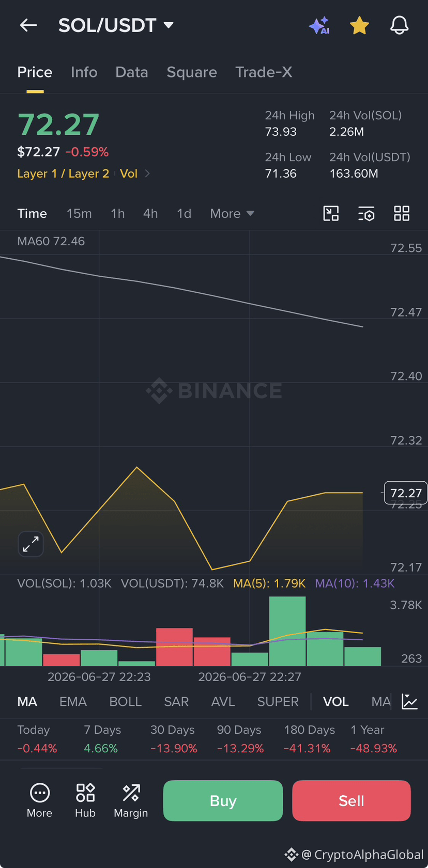The width and height of the screenshot is (428, 868).
Task: Tap the tallest green volume bar
Action: coord(287,631)
